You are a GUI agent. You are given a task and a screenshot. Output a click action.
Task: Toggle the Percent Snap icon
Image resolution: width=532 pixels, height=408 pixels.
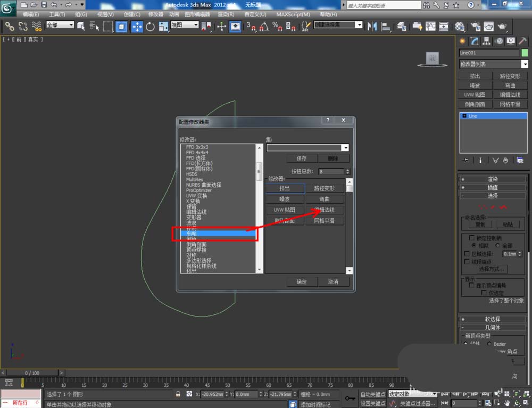(277, 26)
